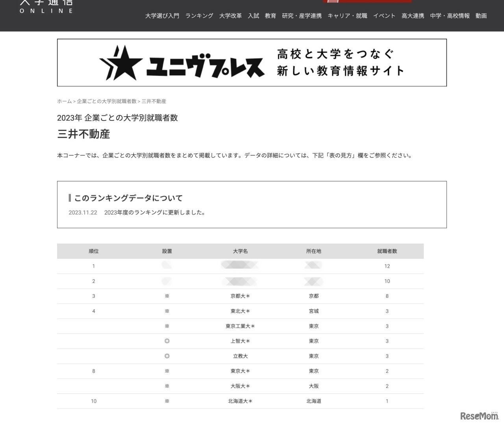Click the 大阪 location cell
The width and height of the screenshot is (504, 425).
point(314,386)
